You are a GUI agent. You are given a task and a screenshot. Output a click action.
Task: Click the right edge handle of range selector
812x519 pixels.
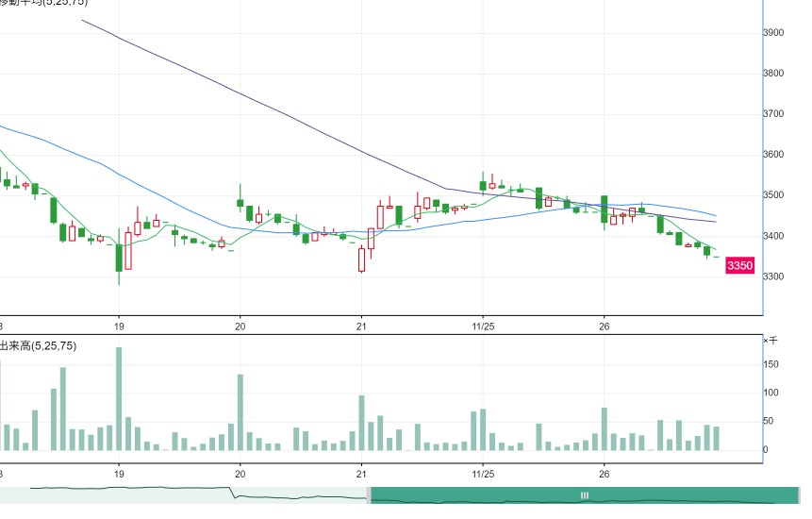(x=799, y=495)
